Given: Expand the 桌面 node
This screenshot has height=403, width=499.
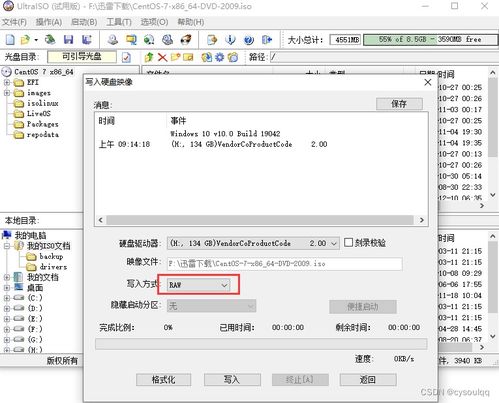Looking at the screenshot, I should (7, 287).
